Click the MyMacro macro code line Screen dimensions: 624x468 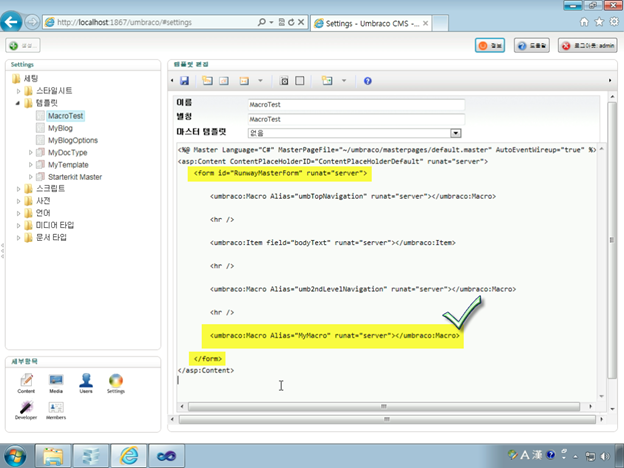pyautogui.click(x=334, y=335)
